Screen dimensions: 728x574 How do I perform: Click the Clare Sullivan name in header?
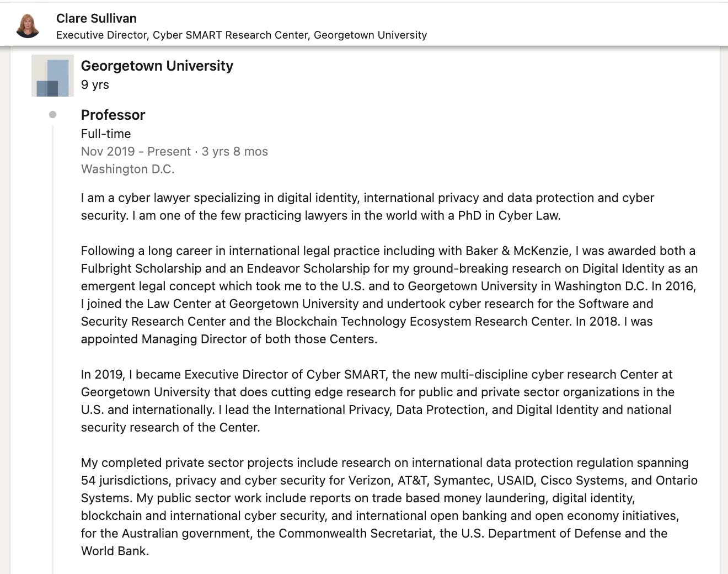point(97,18)
